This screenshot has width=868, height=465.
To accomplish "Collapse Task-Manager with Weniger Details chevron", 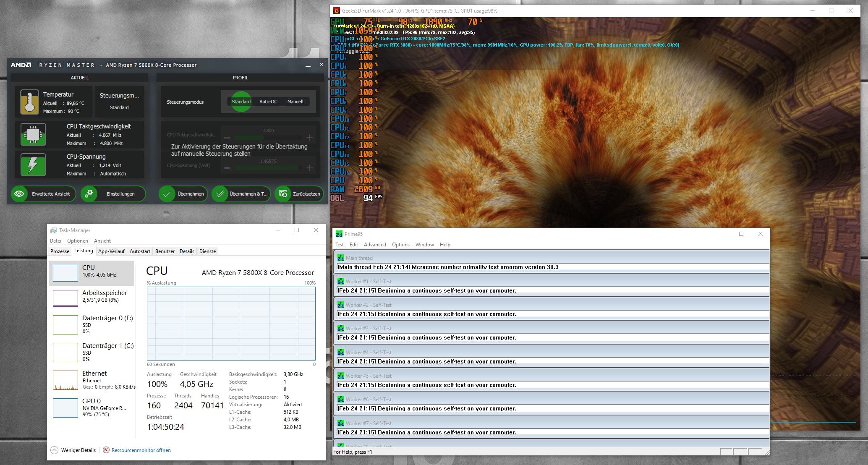I will (x=54, y=450).
